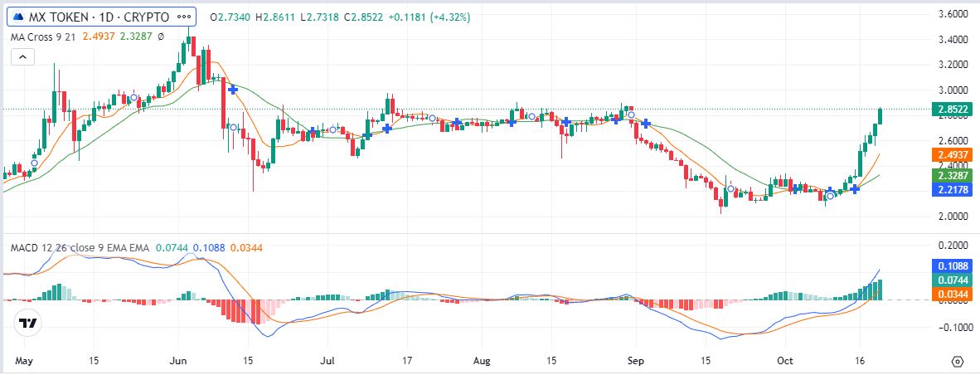Click the green 2.3287 price axis label
Image resolution: width=980 pixels, height=375 pixels.
coord(951,175)
